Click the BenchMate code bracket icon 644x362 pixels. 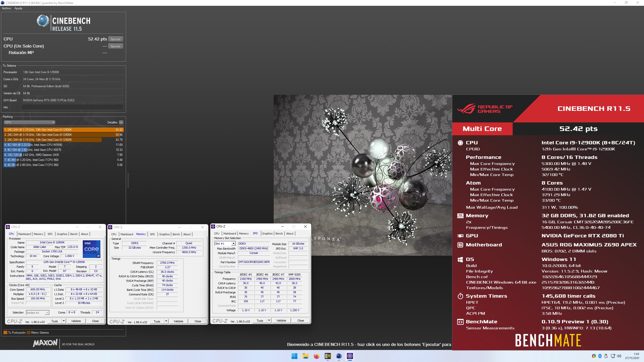coord(460,322)
